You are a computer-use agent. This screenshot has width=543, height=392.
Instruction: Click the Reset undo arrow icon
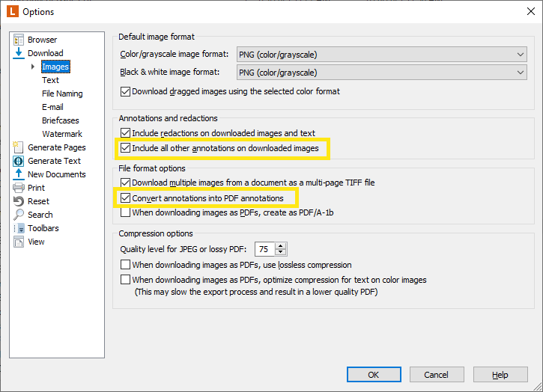tap(19, 201)
